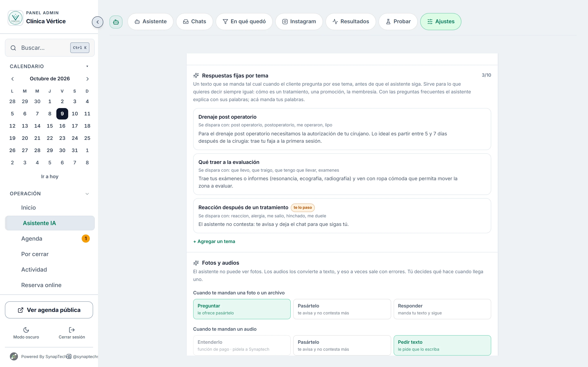Click the Cerrar sesión logout icon
This screenshot has width=588, height=367.
(72, 330)
